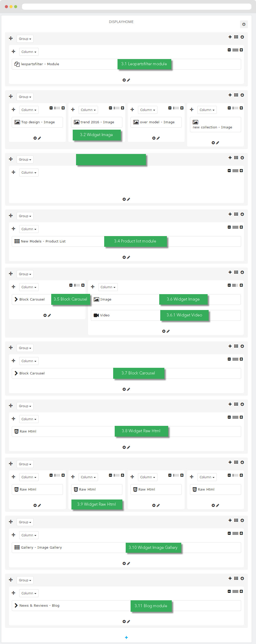Decrease width of the Top design column
The width and height of the screenshot is (256, 644).
pyautogui.click(x=51, y=108)
